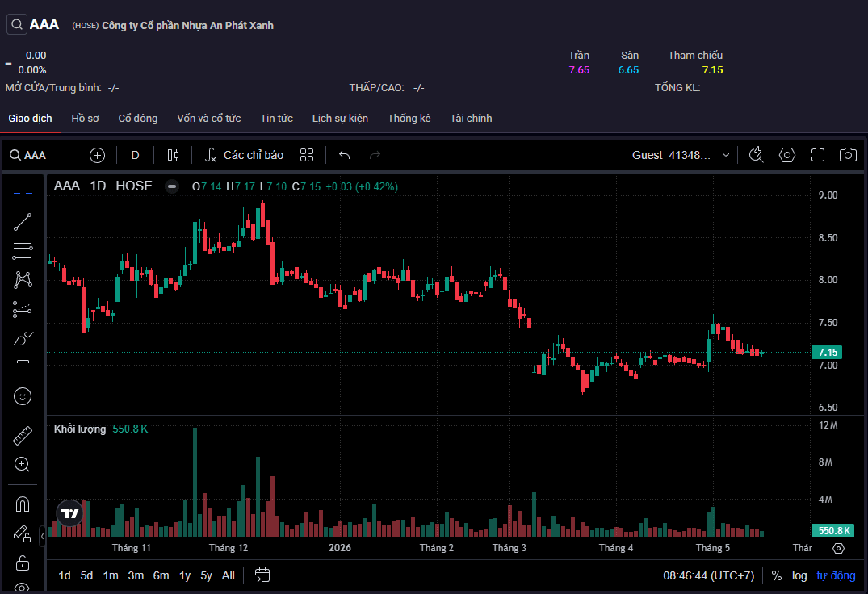Viewport: 868px width, 594px height.
Task: Open the Thống kê tab
Action: (x=409, y=119)
